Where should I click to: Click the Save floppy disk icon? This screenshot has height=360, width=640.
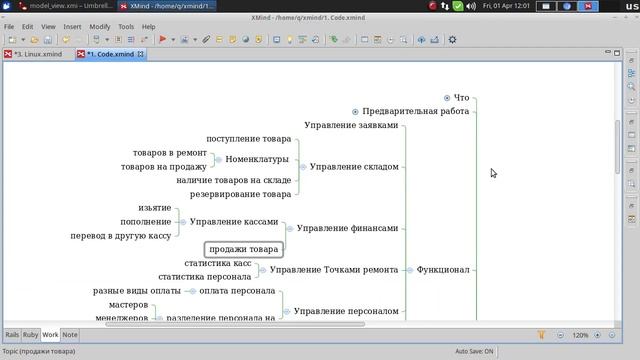click(x=48, y=40)
